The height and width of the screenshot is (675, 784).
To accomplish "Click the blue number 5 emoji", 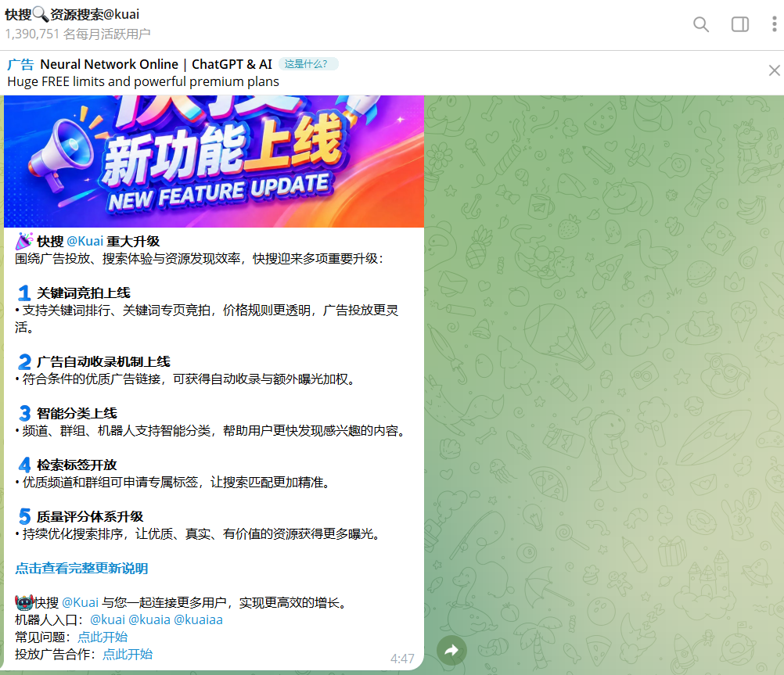I will 24,516.
